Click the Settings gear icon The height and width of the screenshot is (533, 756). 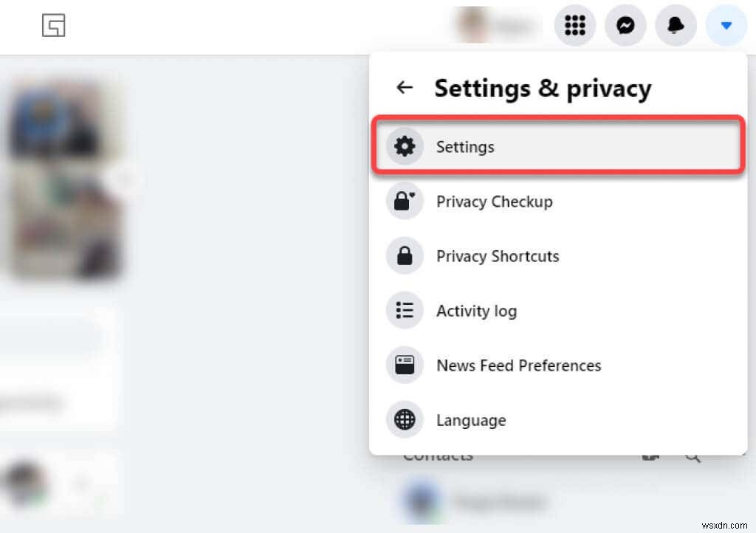pos(405,145)
